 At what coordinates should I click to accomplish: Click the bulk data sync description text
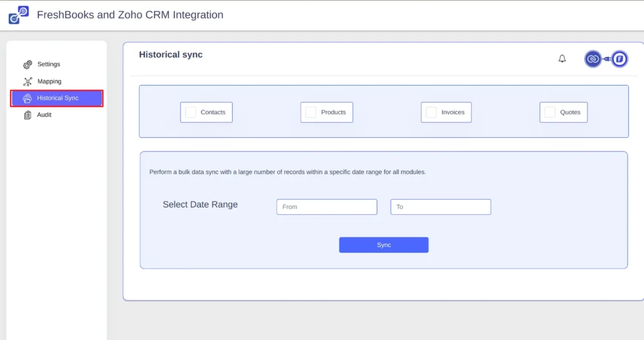287,172
